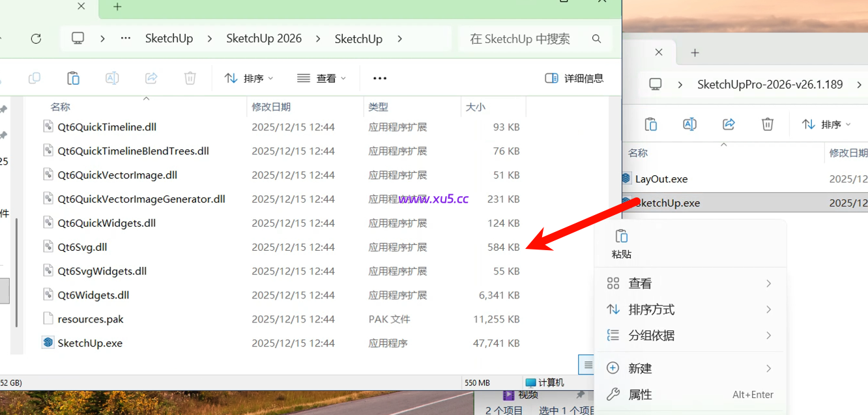Open the 排序 sort dropdown
868x415 pixels.
coord(248,78)
